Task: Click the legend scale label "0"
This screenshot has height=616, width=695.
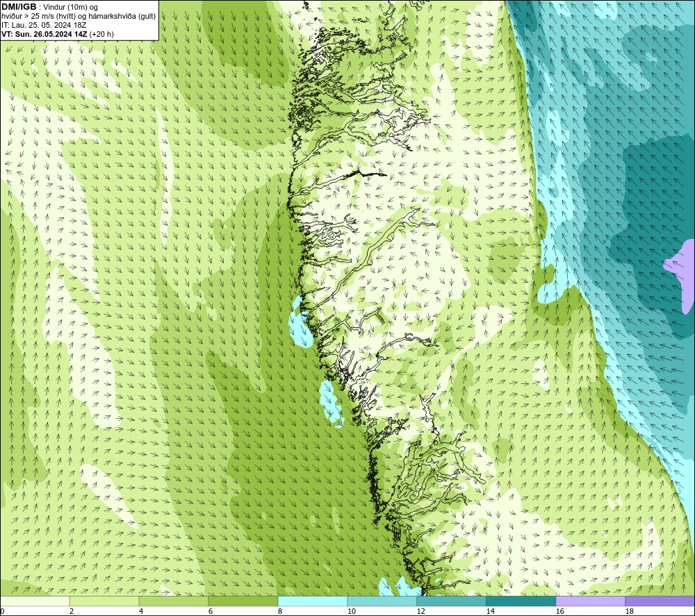Action: (x=2, y=612)
